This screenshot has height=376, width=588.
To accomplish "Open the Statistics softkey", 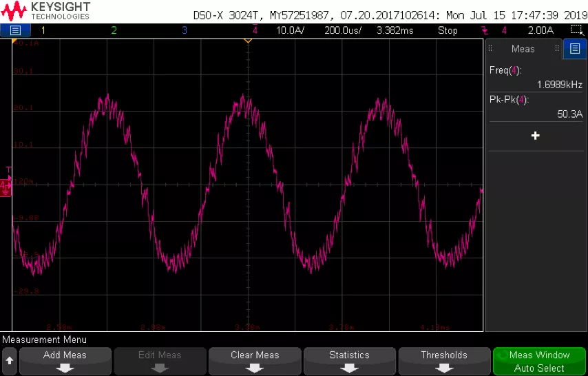I will (350, 361).
